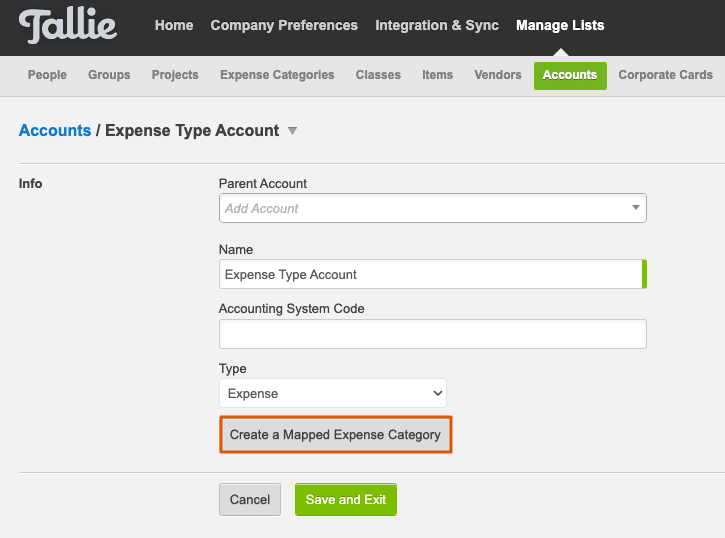725x538 pixels.
Task: Open the Parent Account dropdown arrow
Action: pyautogui.click(x=636, y=208)
